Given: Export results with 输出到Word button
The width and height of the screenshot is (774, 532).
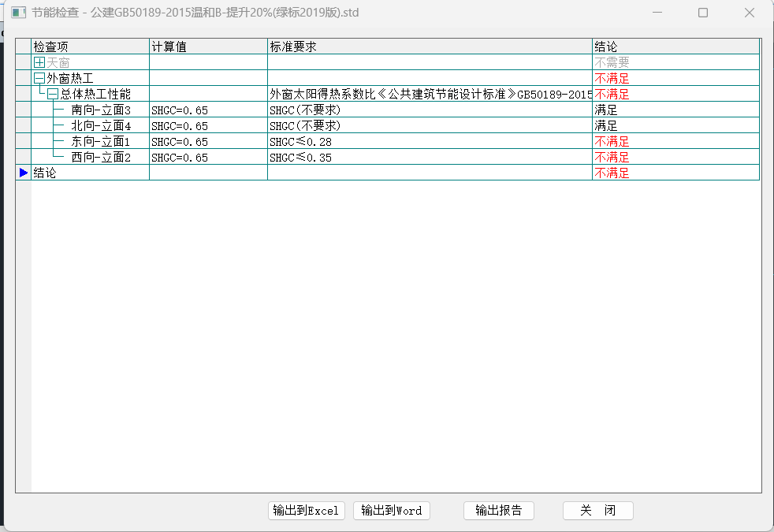Looking at the screenshot, I should (391, 511).
